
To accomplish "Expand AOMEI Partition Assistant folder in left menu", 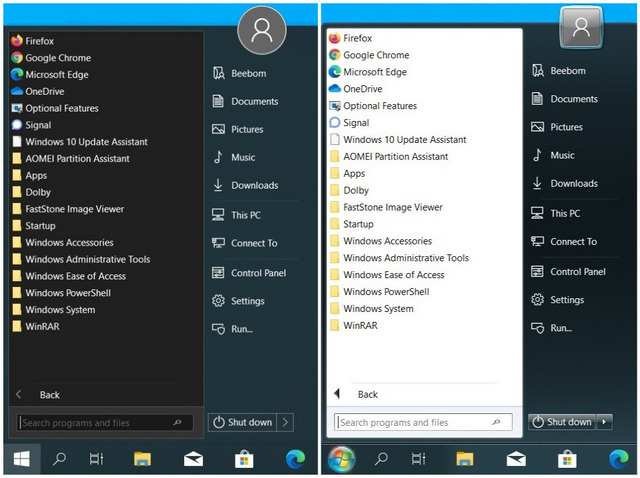I will (71, 158).
